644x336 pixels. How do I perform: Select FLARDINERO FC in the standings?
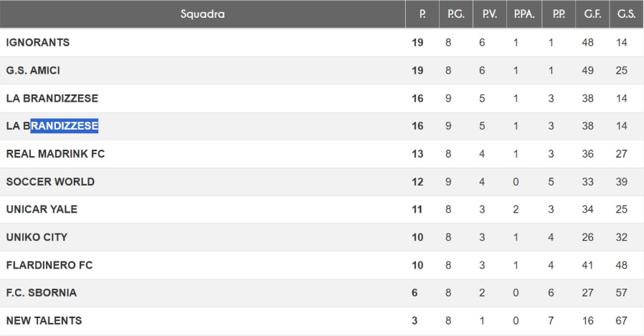49,265
